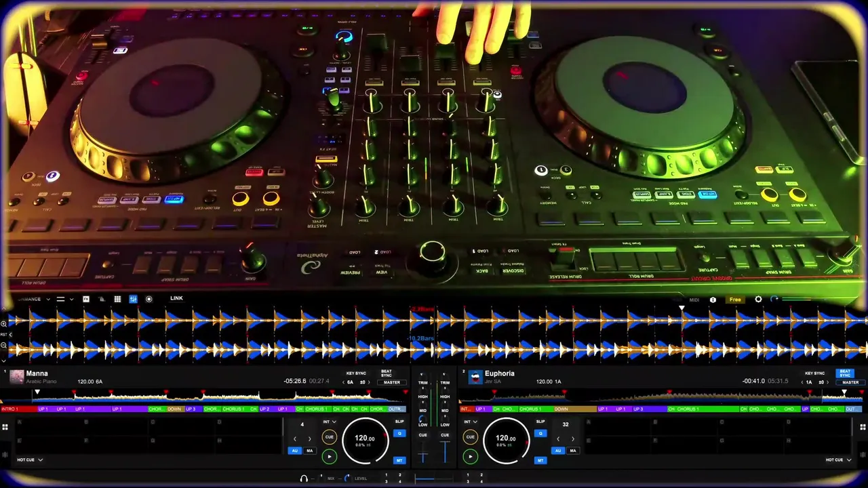Toggle SLIP mode on deck 2
Image resolution: width=868 pixels, height=488 pixels.
click(x=540, y=422)
